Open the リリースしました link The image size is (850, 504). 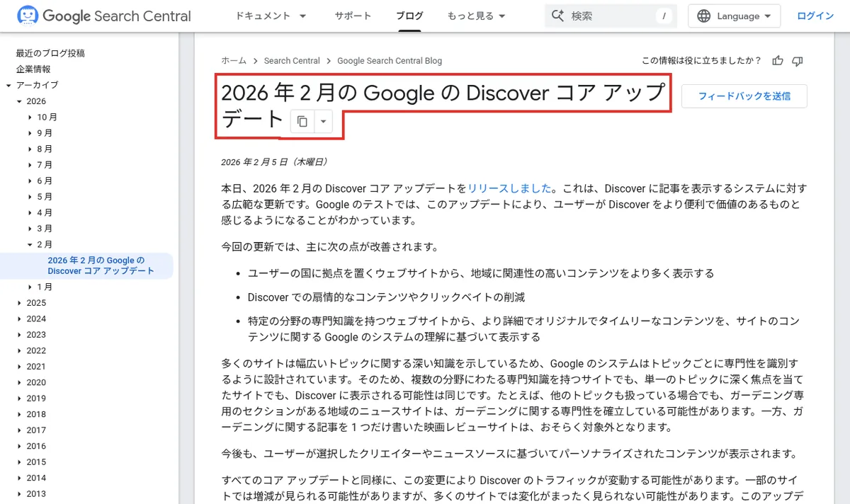coord(509,188)
